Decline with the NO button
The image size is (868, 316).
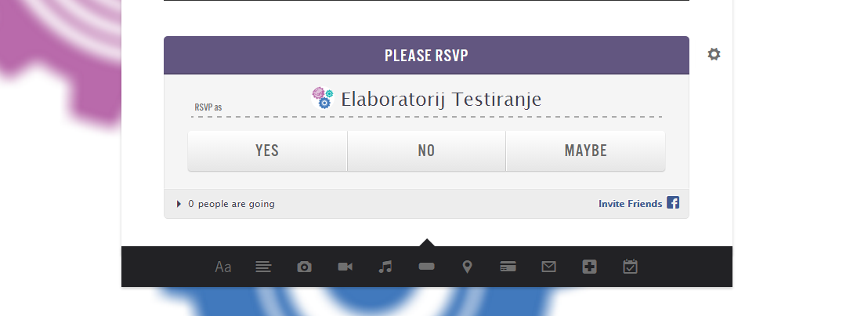(x=426, y=151)
